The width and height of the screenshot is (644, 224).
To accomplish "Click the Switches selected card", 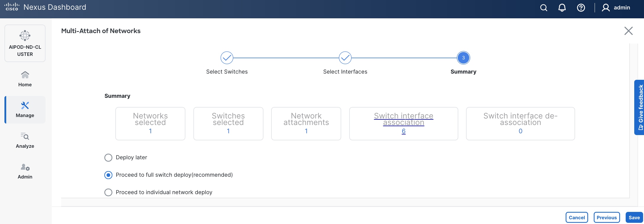I will click(228, 124).
